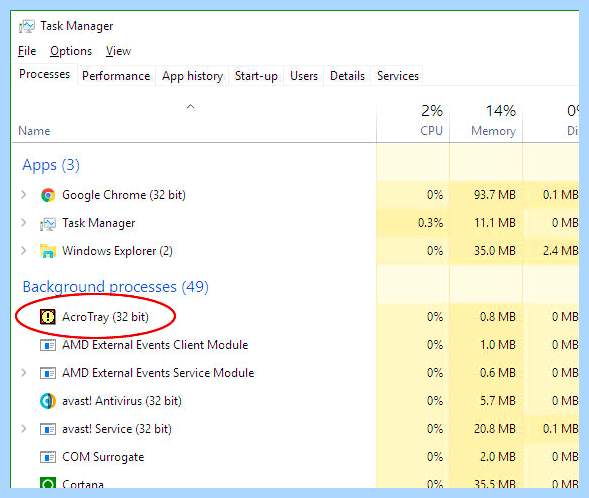Image resolution: width=589 pixels, height=498 pixels.
Task: Expand the avast! Service process group
Action: pyautogui.click(x=24, y=429)
